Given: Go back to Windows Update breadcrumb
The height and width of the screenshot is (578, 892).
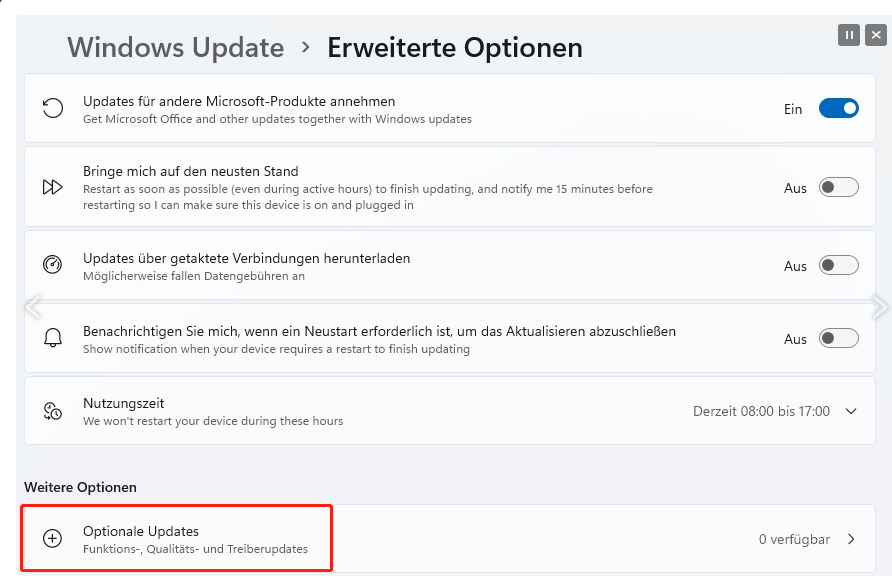Looking at the screenshot, I should coord(176,47).
